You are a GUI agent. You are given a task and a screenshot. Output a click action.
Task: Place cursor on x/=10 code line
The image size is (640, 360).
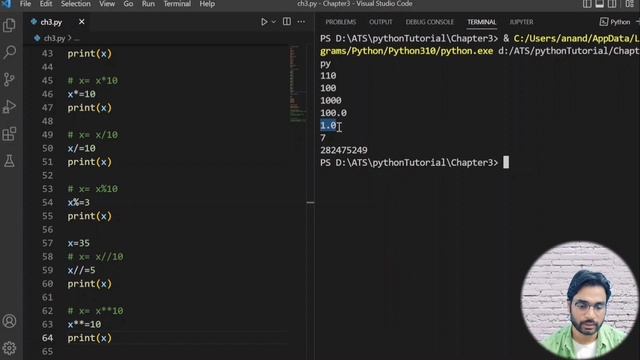(x=81, y=149)
